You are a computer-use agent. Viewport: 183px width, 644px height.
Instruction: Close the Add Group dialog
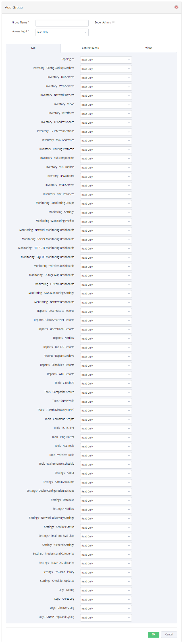click(176, 7)
